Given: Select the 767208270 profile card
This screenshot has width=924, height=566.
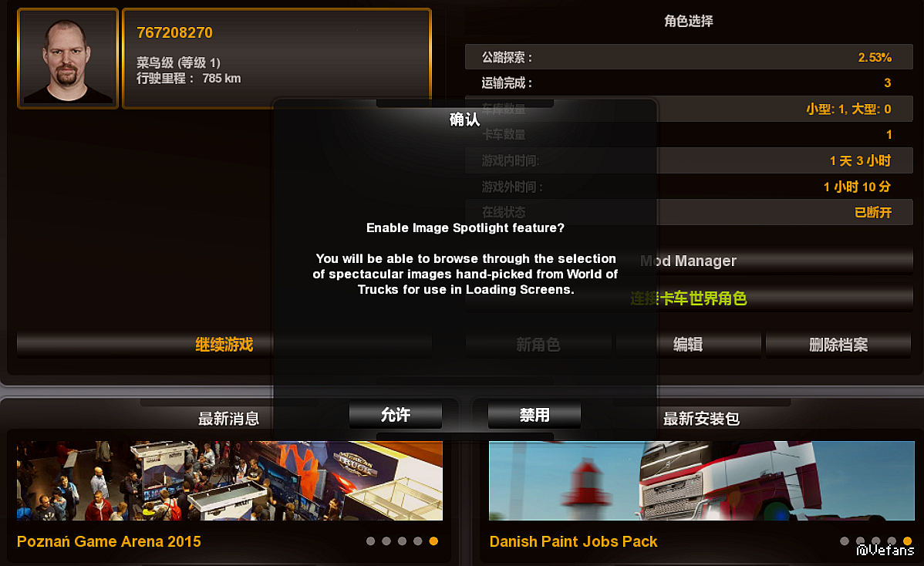Looking at the screenshot, I should [x=276, y=59].
